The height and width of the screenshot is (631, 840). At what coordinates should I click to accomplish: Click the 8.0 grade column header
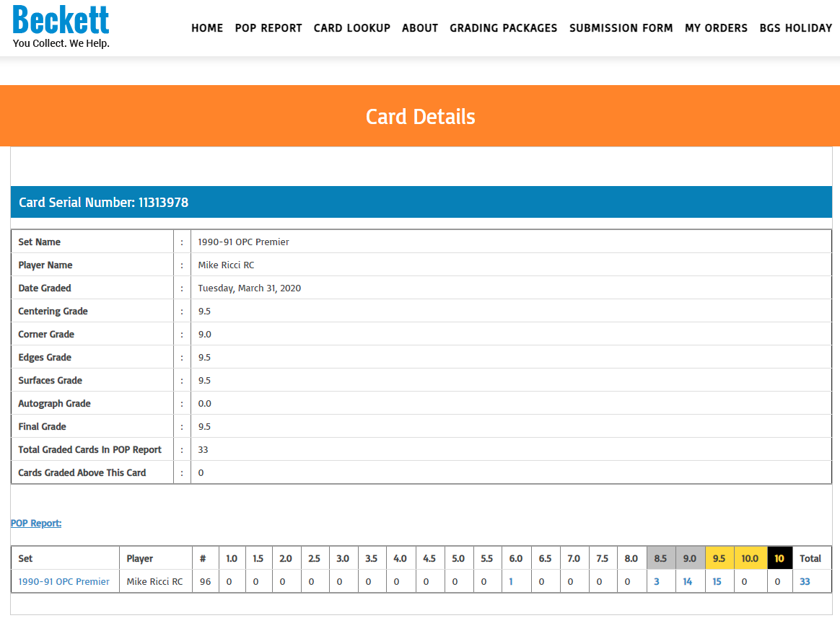pyautogui.click(x=631, y=558)
